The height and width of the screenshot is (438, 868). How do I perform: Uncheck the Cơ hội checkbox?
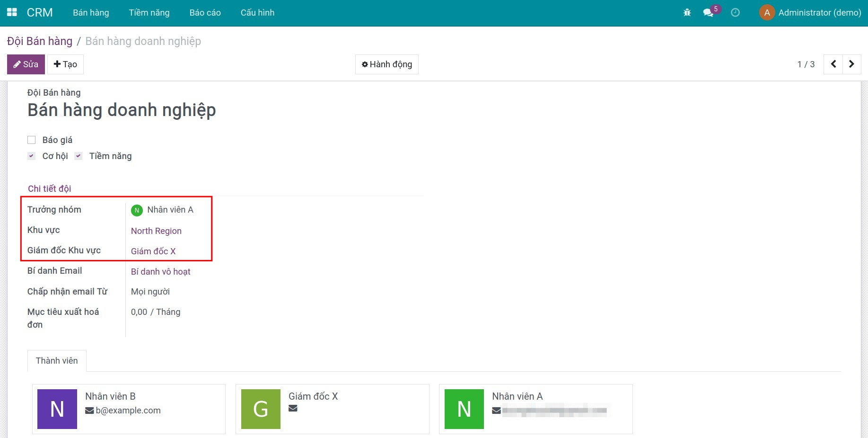[x=31, y=155]
